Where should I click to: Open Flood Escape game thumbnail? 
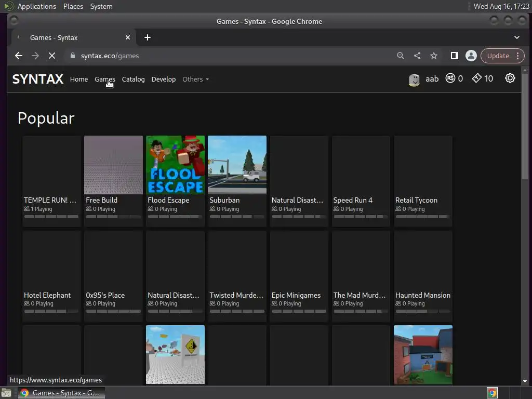coord(176,165)
